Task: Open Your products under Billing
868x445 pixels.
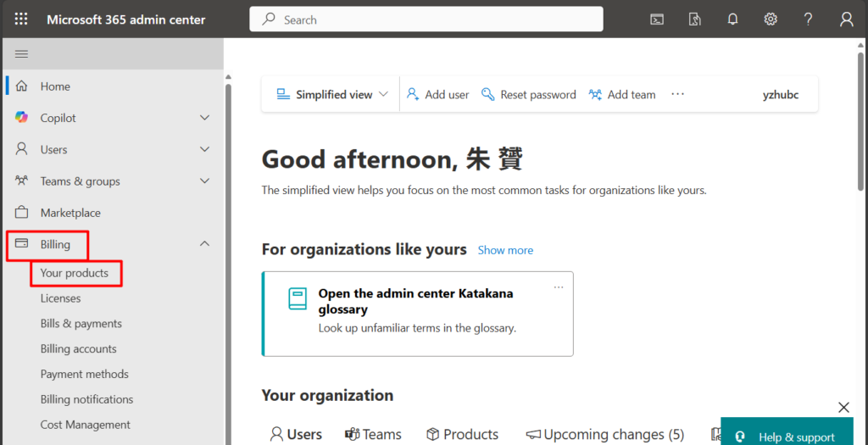Action: point(75,273)
